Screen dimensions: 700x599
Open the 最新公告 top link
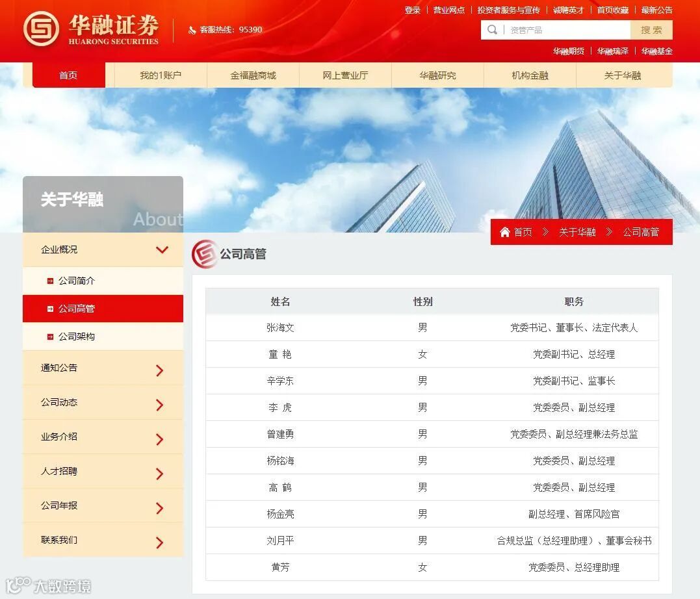pos(656,10)
